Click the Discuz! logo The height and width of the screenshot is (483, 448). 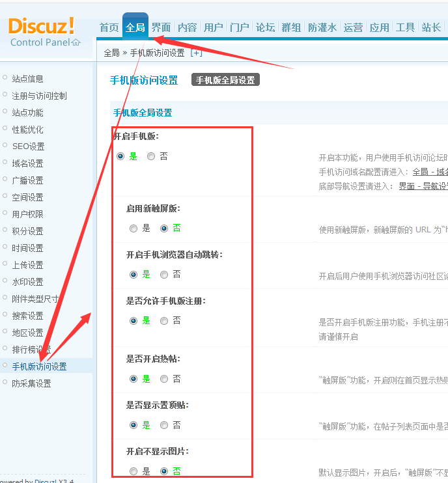coord(42,25)
